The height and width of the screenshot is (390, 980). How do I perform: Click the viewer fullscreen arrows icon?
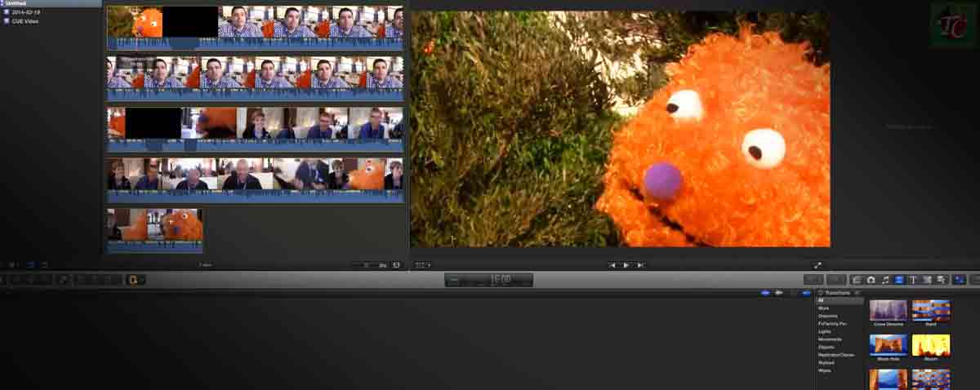(x=817, y=265)
